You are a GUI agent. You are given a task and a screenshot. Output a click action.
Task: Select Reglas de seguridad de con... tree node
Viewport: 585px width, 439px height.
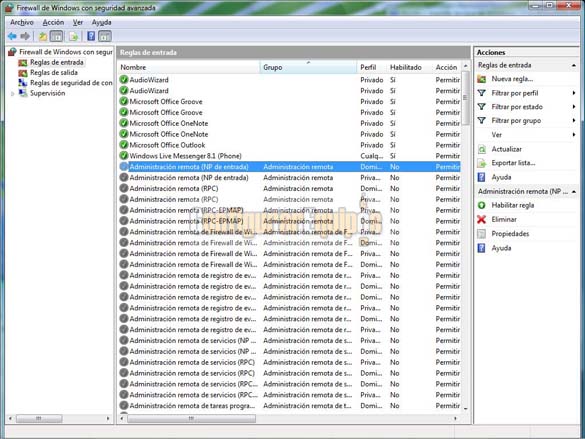click(71, 83)
